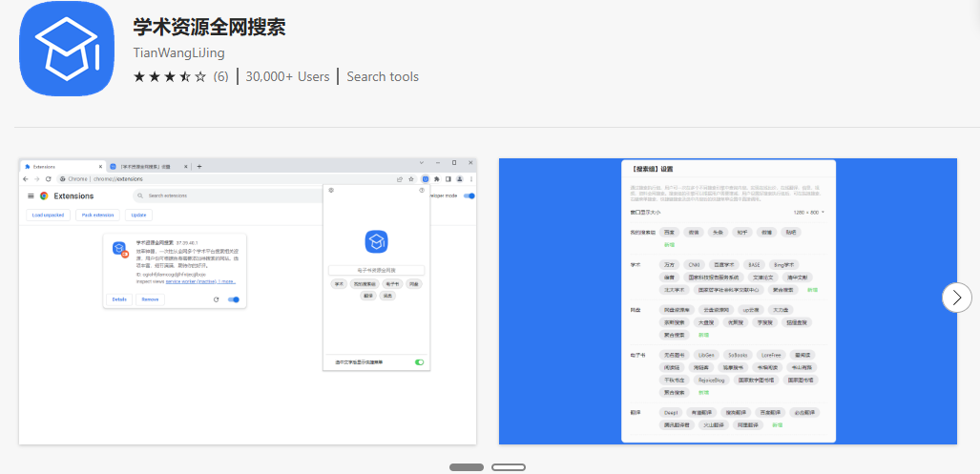
Task: Click browser back arrow in preview
Action: pyautogui.click(x=26, y=178)
